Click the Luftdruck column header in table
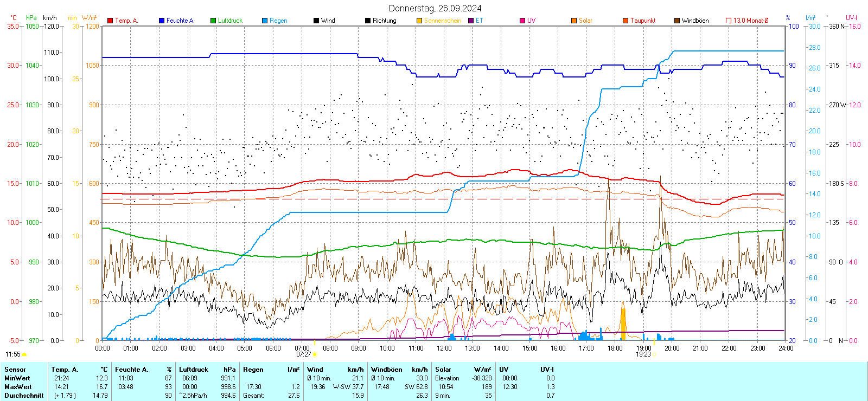The image size is (868, 401). [x=194, y=370]
